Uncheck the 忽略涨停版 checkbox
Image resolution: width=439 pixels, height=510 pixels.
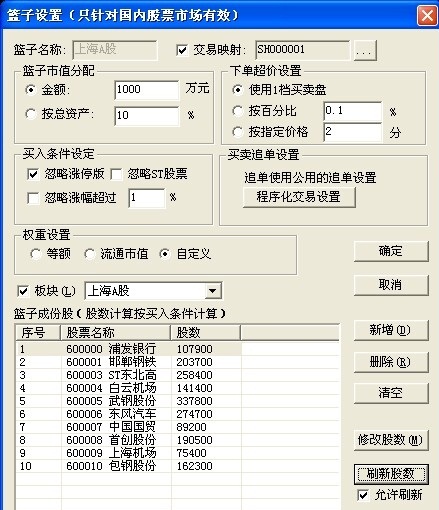point(33,174)
